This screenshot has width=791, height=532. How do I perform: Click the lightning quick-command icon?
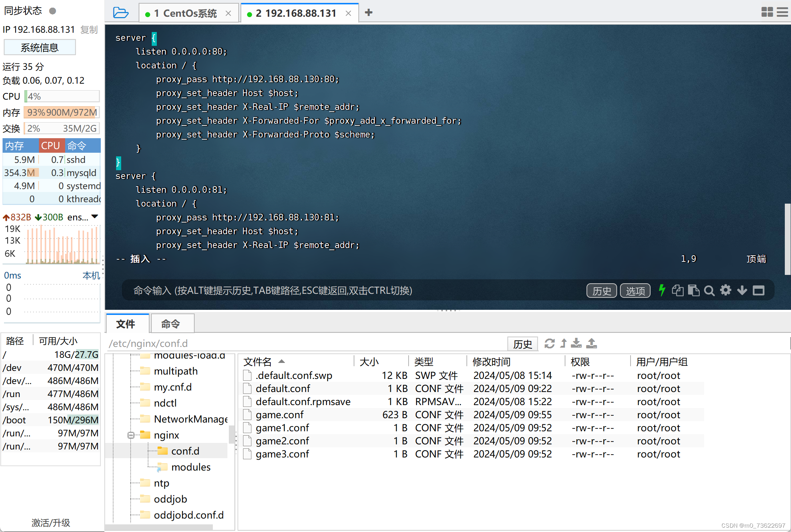click(x=662, y=291)
